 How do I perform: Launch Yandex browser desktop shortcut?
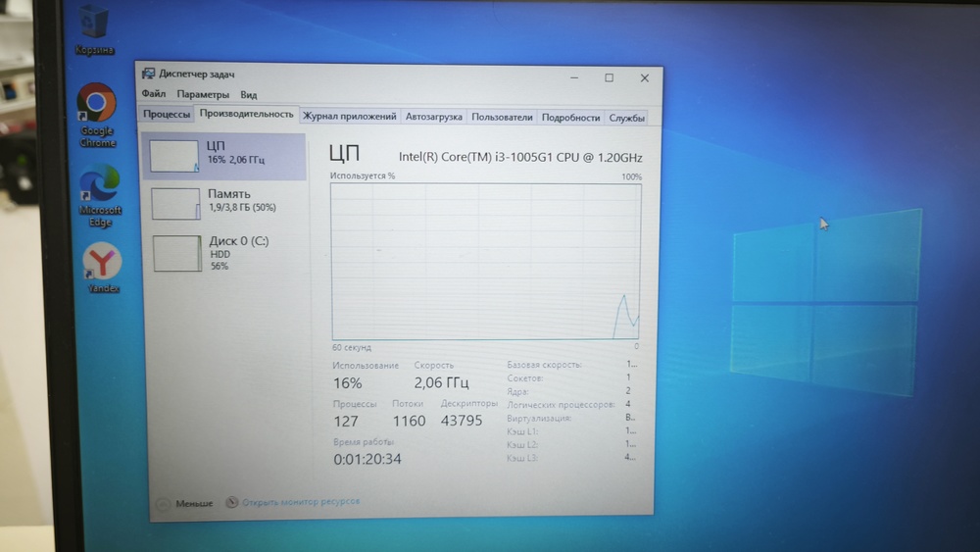103,268
